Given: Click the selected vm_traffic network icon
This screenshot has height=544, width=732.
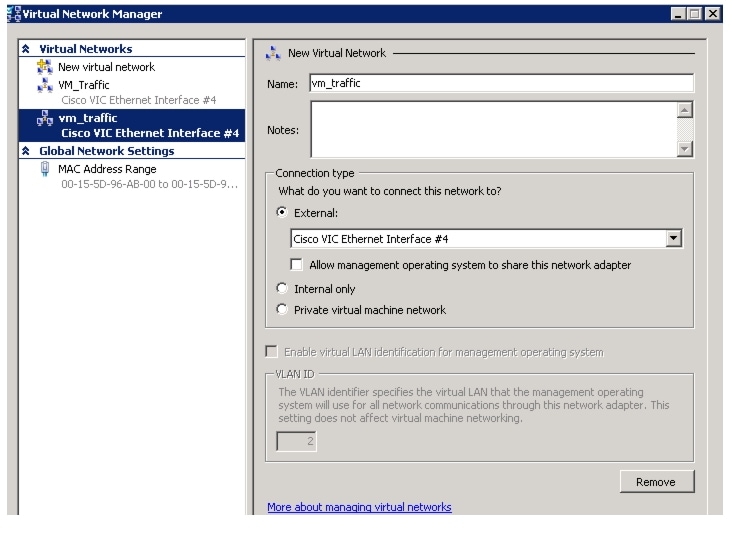Looking at the screenshot, I should 45,119.
